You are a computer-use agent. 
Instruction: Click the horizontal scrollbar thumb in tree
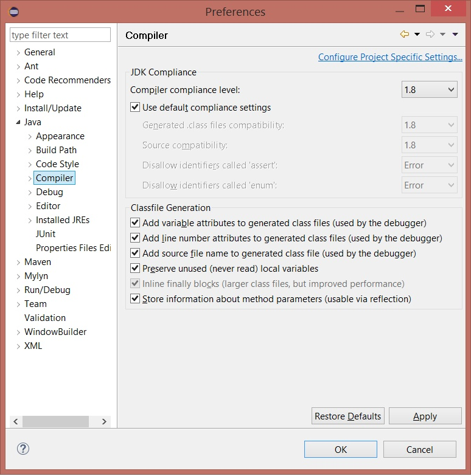point(55,421)
